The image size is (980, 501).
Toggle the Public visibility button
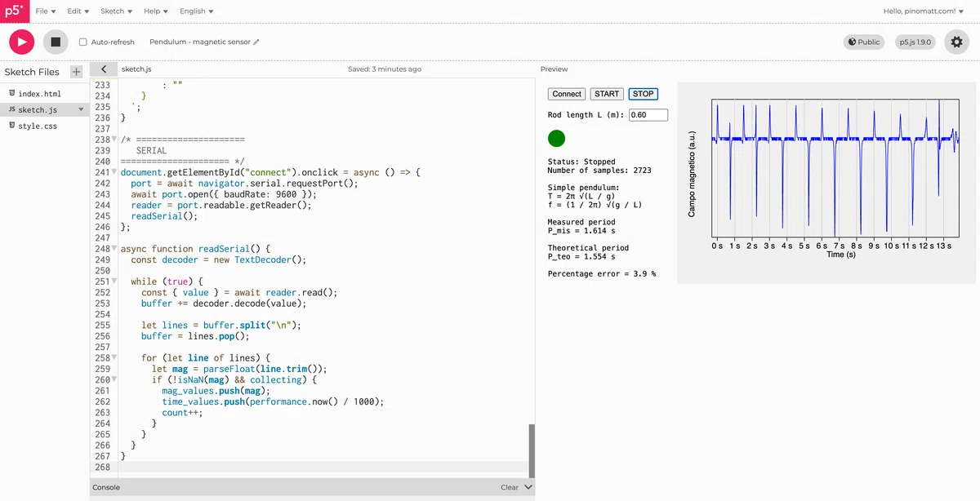[864, 42]
